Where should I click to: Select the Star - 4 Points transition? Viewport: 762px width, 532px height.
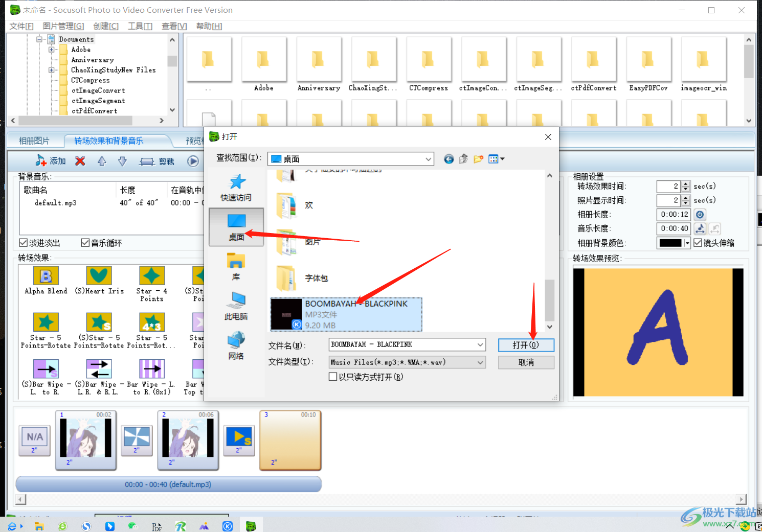(x=152, y=284)
